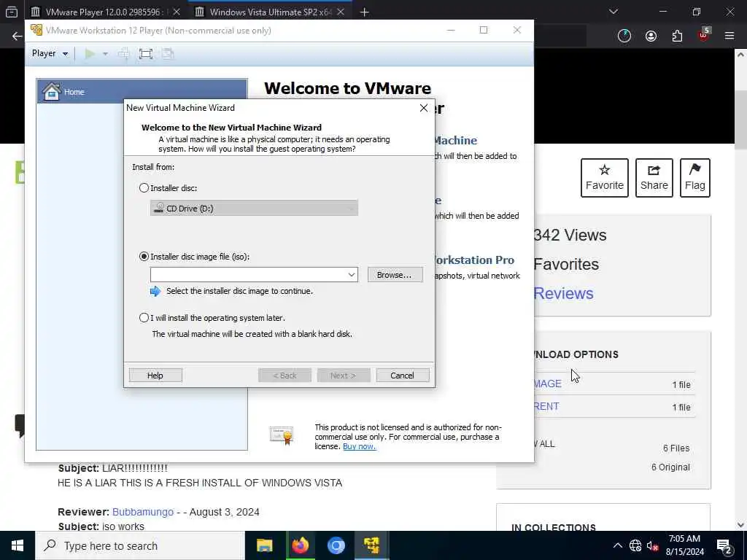Close the New Virtual Machine Wizard dialog
This screenshot has height=560, width=747.
pyautogui.click(x=424, y=108)
